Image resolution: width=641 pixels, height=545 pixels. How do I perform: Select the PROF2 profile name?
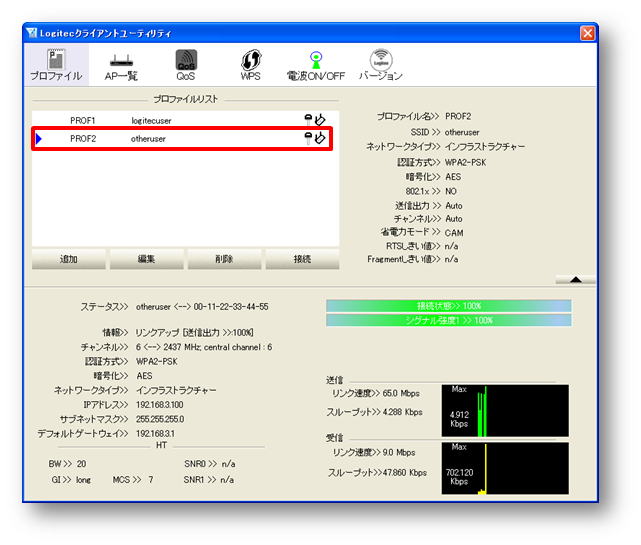(83, 139)
